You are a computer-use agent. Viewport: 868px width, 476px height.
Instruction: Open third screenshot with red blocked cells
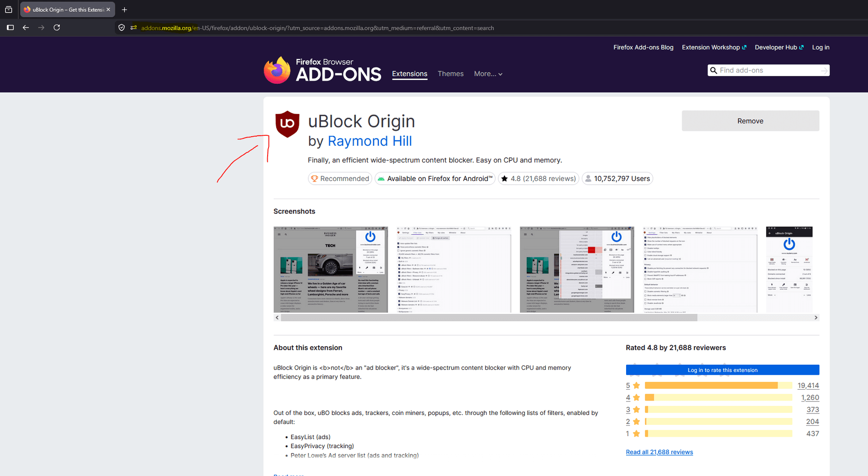click(577, 270)
